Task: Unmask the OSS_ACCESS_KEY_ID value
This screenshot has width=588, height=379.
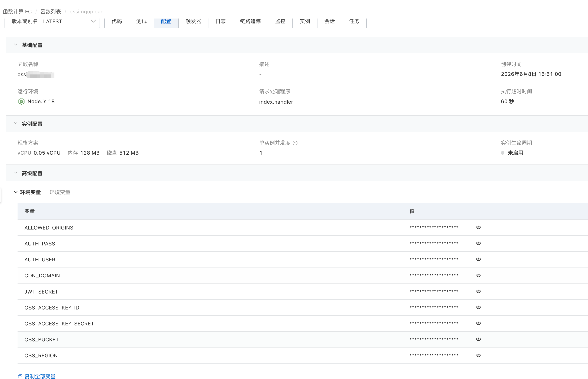Action: click(478, 307)
